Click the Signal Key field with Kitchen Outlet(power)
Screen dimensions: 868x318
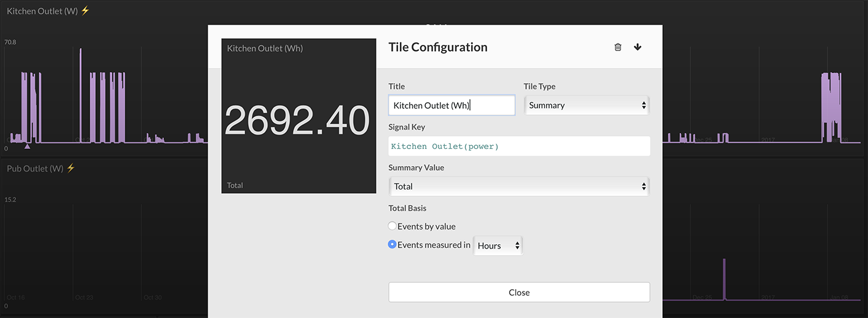pyautogui.click(x=519, y=146)
